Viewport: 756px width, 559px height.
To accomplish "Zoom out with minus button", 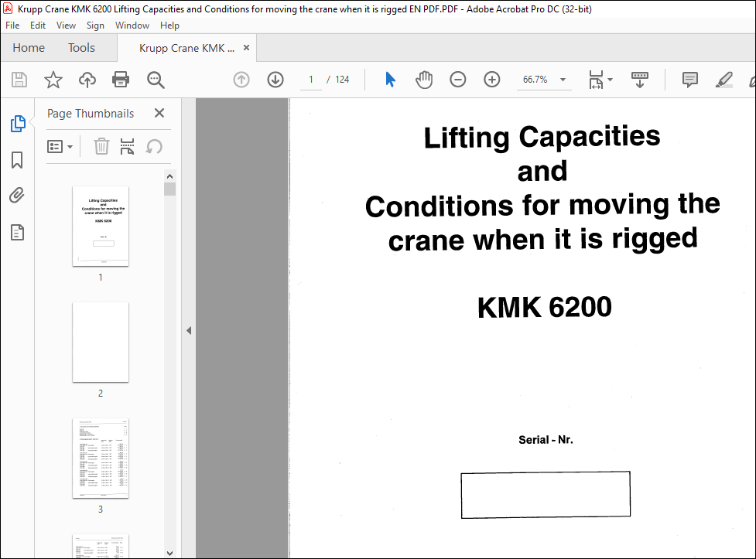I will point(457,80).
